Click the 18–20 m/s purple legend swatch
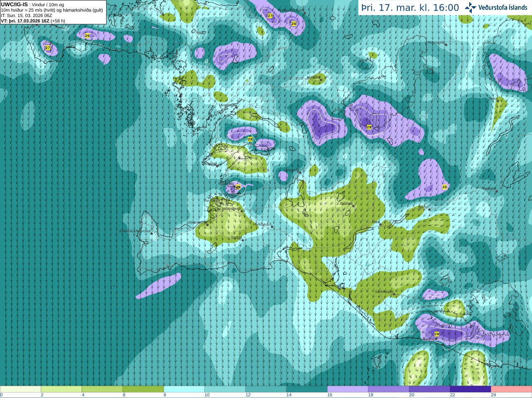This screenshot has width=532, height=398. click(389, 389)
